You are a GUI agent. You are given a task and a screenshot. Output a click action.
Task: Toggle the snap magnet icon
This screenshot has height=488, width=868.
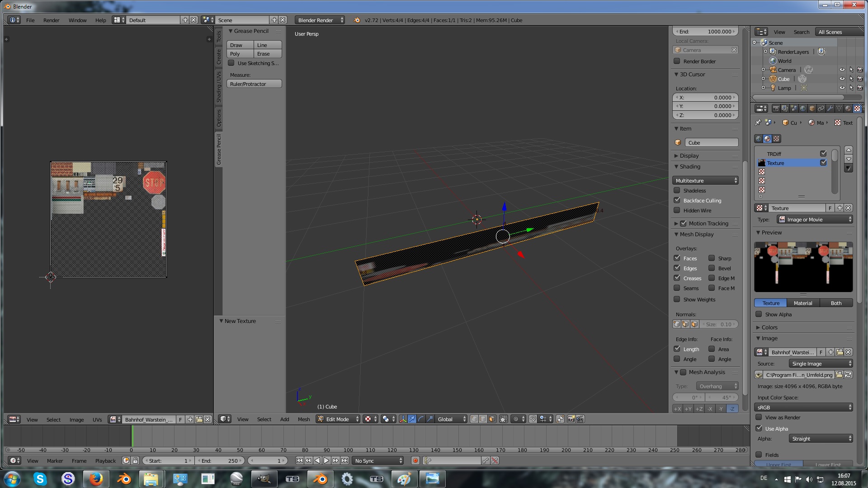(533, 419)
